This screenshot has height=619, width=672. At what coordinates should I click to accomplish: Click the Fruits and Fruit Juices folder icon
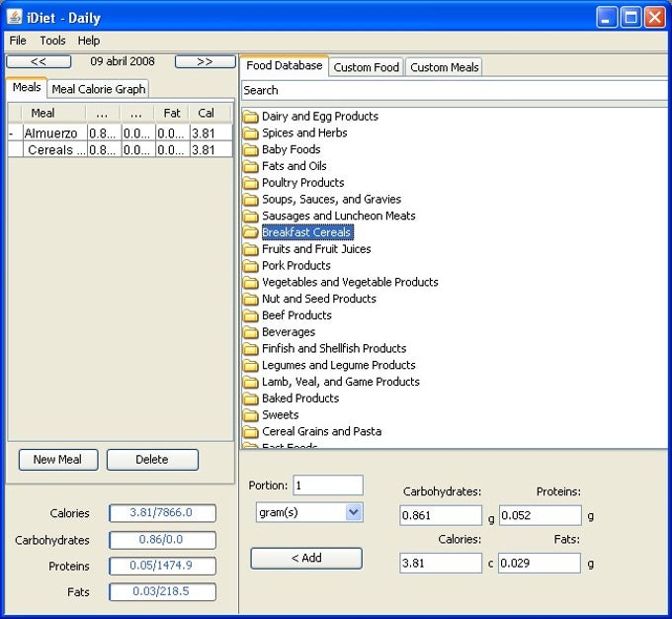251,249
